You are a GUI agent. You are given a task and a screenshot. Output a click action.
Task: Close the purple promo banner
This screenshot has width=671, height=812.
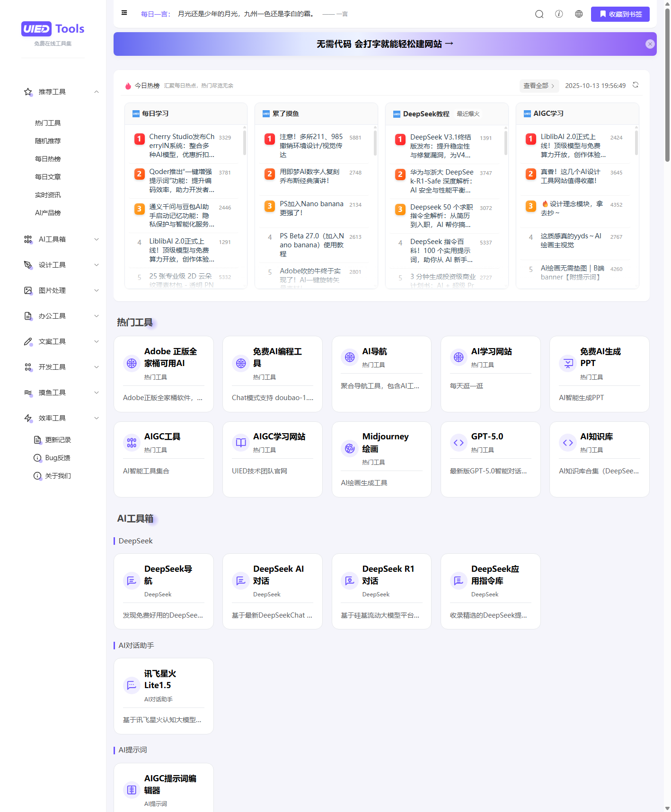(650, 44)
